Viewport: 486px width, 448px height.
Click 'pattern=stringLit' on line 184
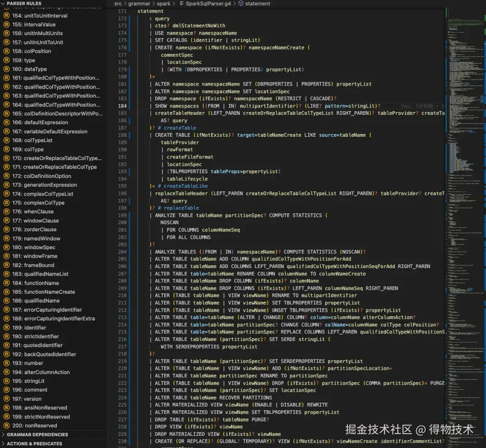(x=351, y=106)
